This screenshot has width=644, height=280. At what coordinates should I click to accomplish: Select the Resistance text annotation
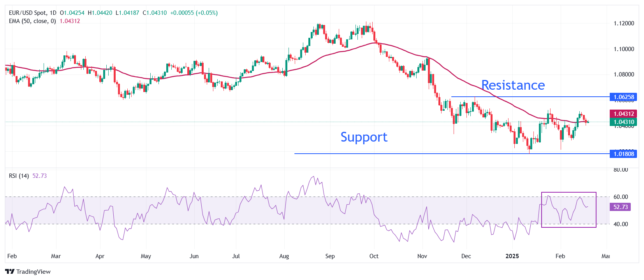513,85
